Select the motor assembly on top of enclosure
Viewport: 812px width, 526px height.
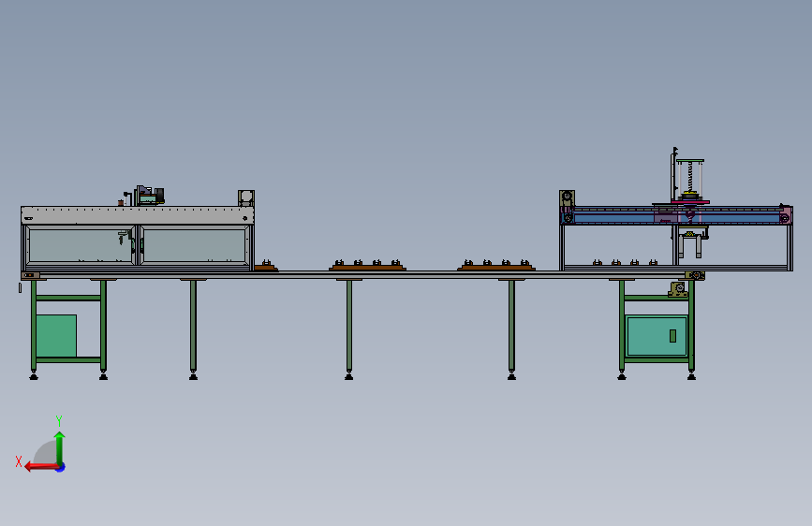pyautogui.click(x=149, y=196)
